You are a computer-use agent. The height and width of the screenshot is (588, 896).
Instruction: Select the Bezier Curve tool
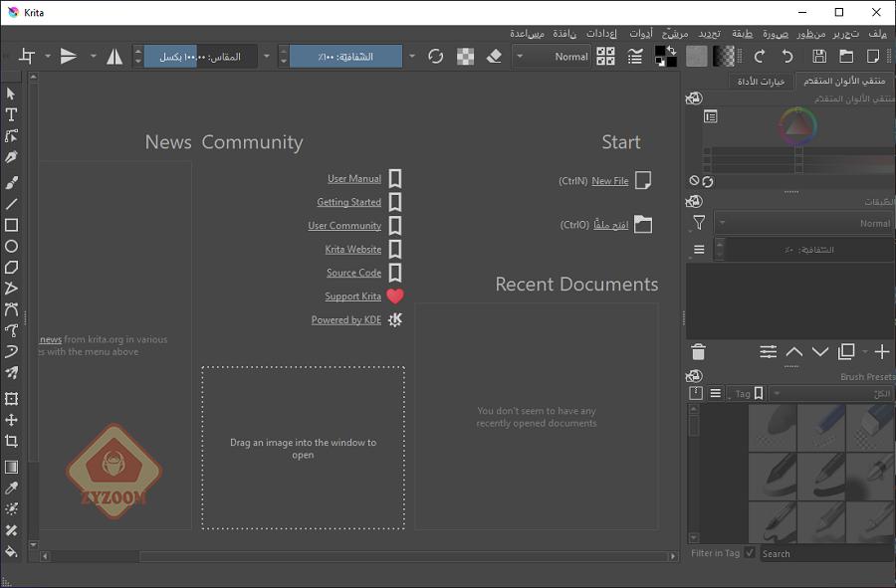click(x=11, y=309)
